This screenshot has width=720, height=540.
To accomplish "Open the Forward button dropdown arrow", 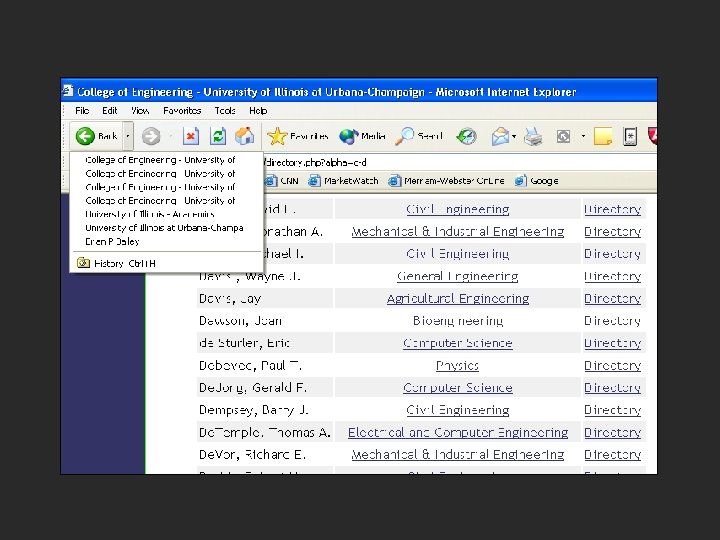I will coord(170,136).
